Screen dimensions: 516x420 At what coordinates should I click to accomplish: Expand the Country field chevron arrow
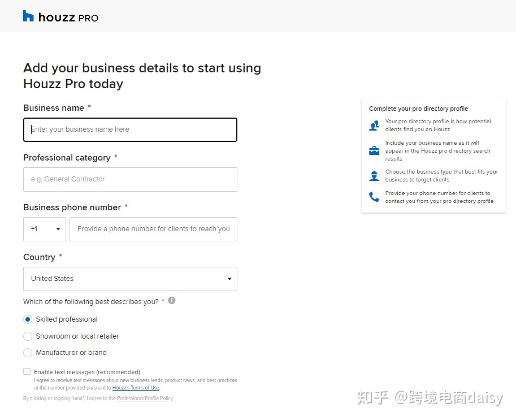click(229, 279)
